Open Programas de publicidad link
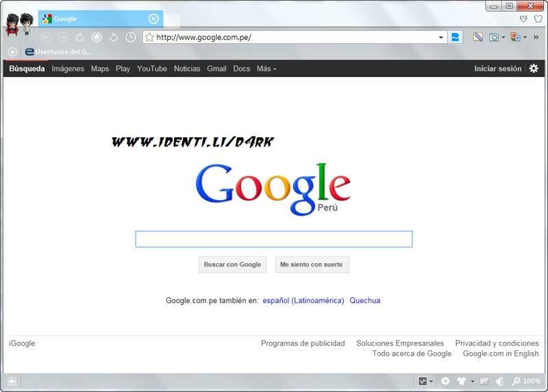 click(303, 343)
